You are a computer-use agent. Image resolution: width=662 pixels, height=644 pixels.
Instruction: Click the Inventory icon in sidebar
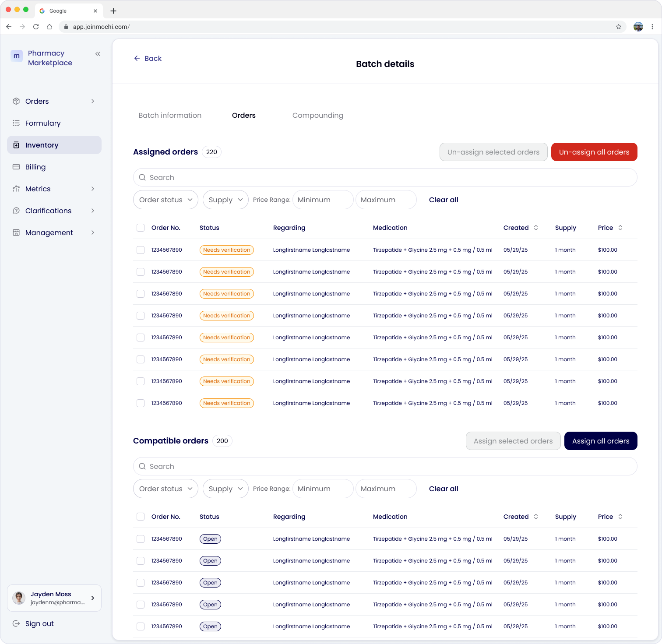click(x=16, y=145)
